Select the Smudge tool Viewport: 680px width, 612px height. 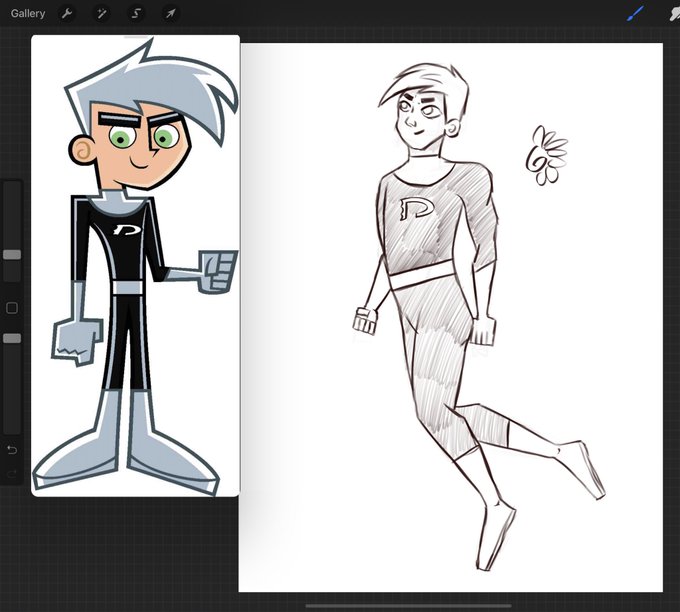click(x=674, y=13)
